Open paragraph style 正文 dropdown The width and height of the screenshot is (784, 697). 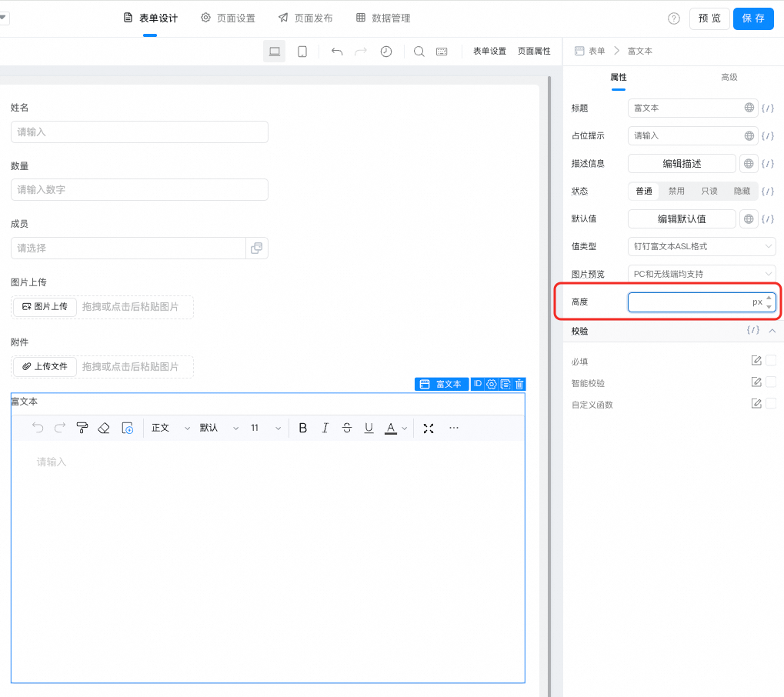click(x=171, y=428)
